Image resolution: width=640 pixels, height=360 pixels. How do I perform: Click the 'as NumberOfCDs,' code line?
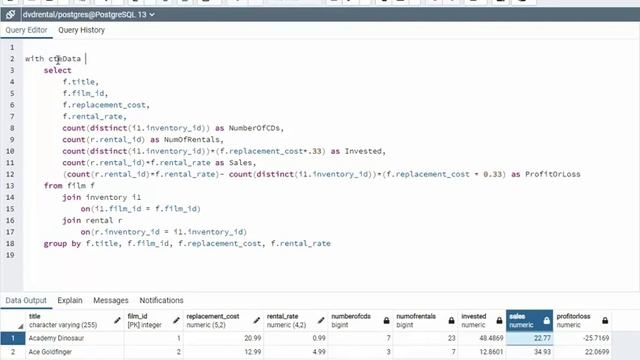point(173,128)
